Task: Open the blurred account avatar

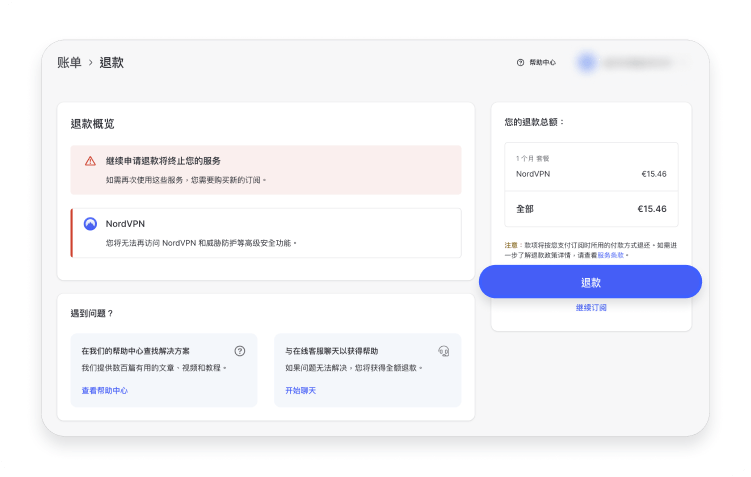Action: 587,62
